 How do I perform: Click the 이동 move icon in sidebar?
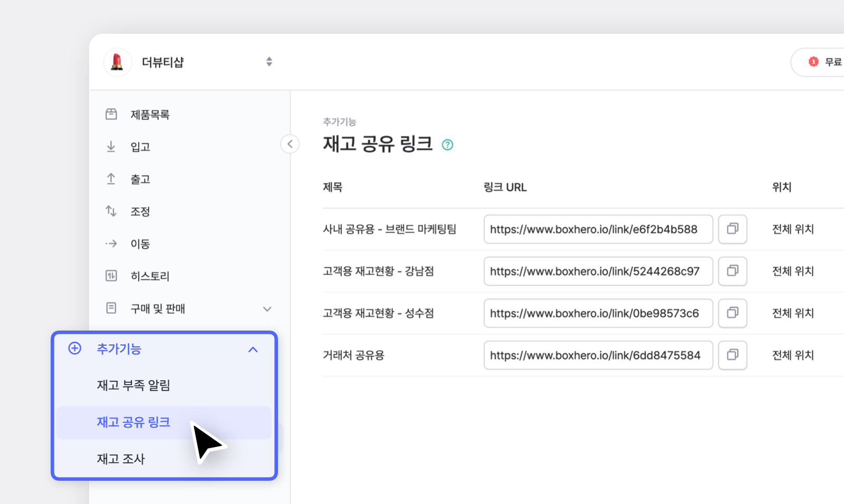click(111, 243)
